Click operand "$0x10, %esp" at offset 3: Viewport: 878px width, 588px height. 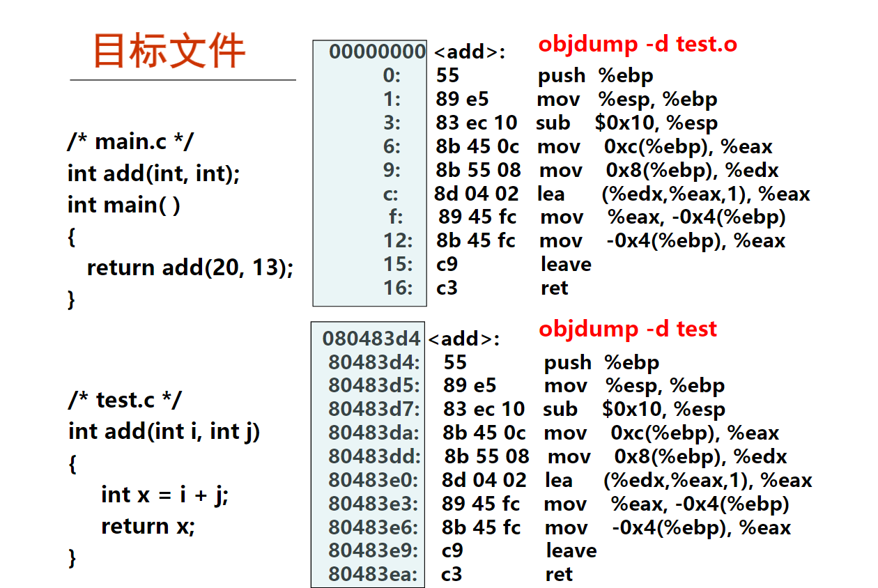point(656,123)
